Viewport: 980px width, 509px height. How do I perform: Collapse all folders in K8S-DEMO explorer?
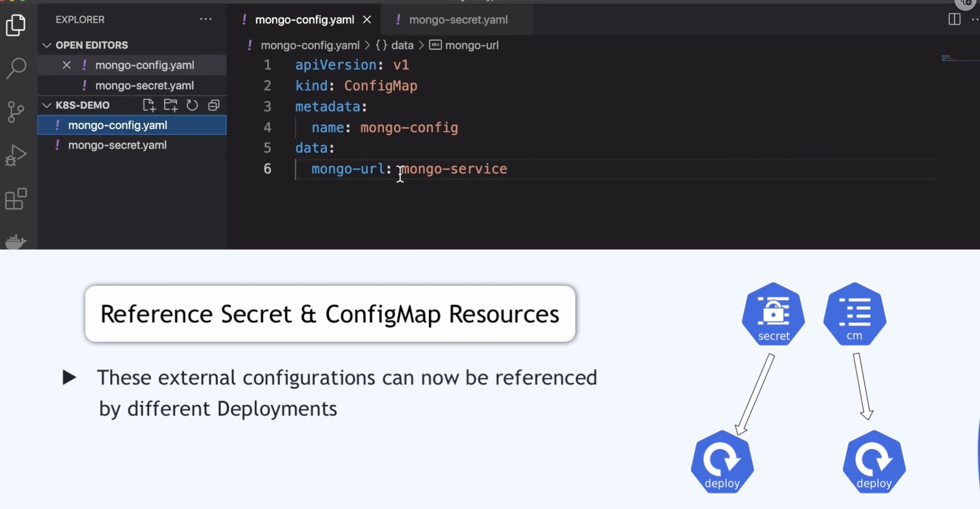coord(214,105)
